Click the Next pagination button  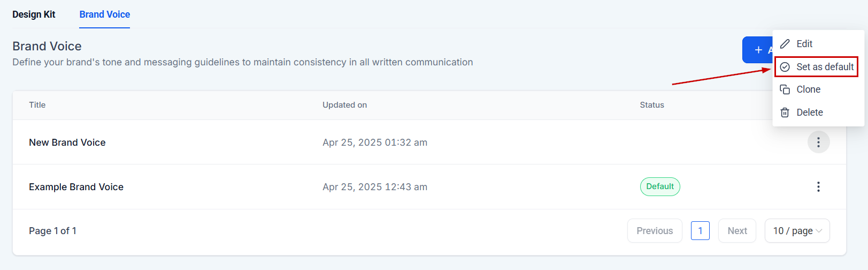(x=737, y=231)
